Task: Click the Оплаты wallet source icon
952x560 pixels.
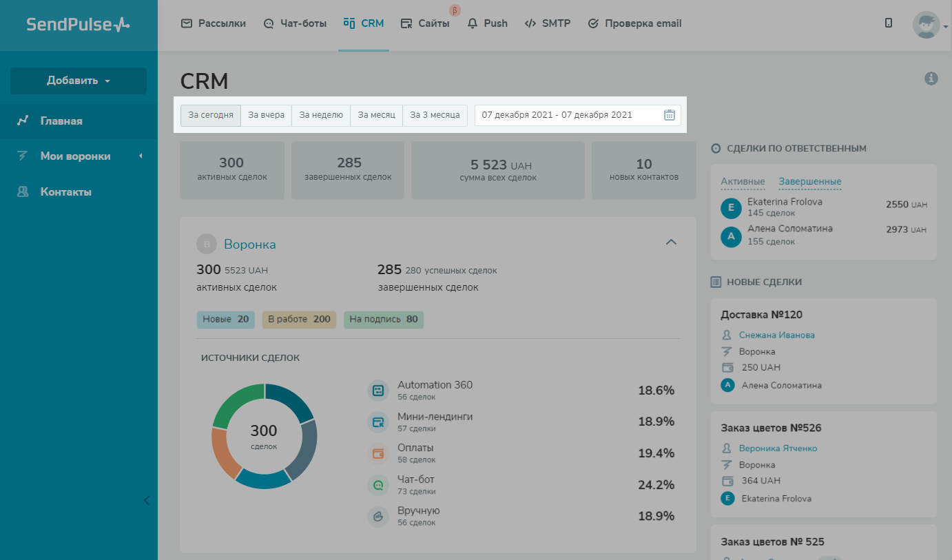Action: (x=378, y=454)
